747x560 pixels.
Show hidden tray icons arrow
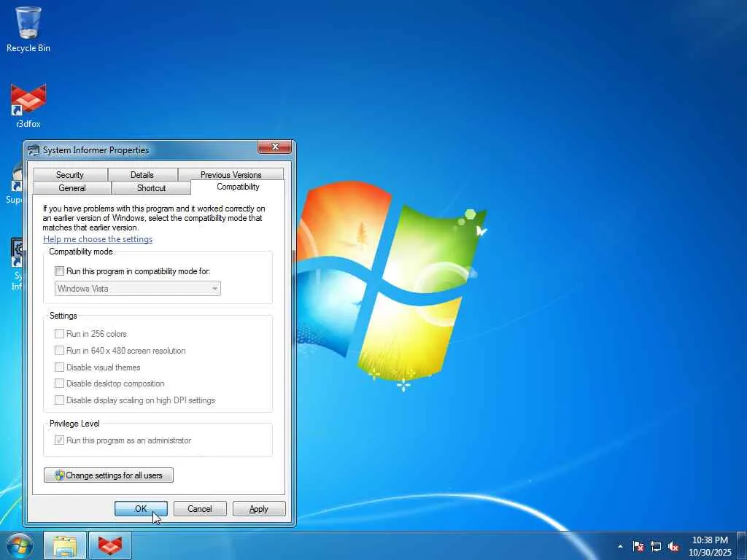coord(620,546)
